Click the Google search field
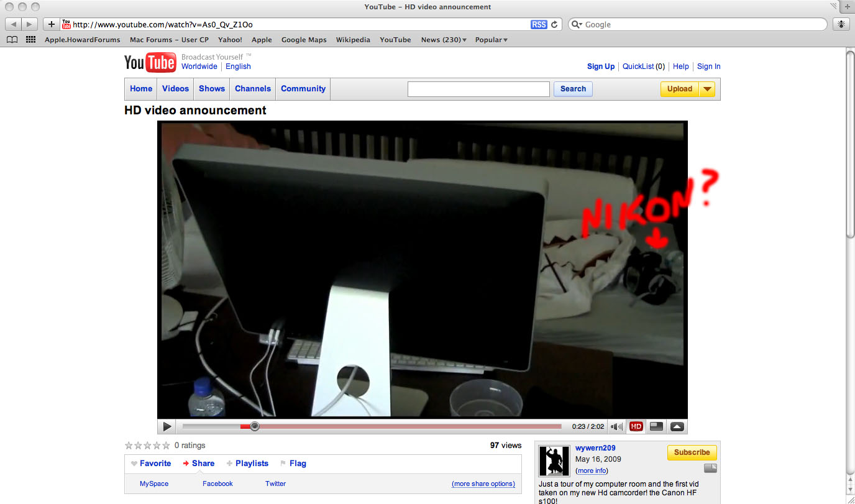The width and height of the screenshot is (855, 504). click(698, 24)
